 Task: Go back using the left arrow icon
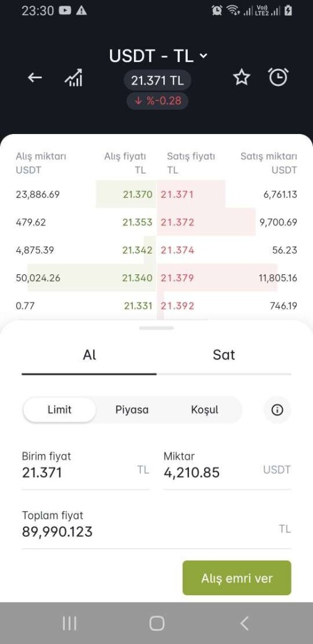[x=35, y=77]
